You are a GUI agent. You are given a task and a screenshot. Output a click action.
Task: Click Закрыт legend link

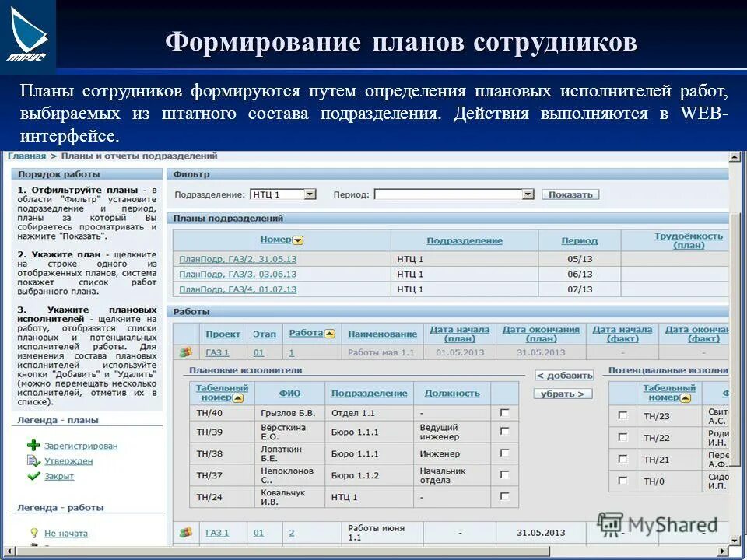point(59,476)
